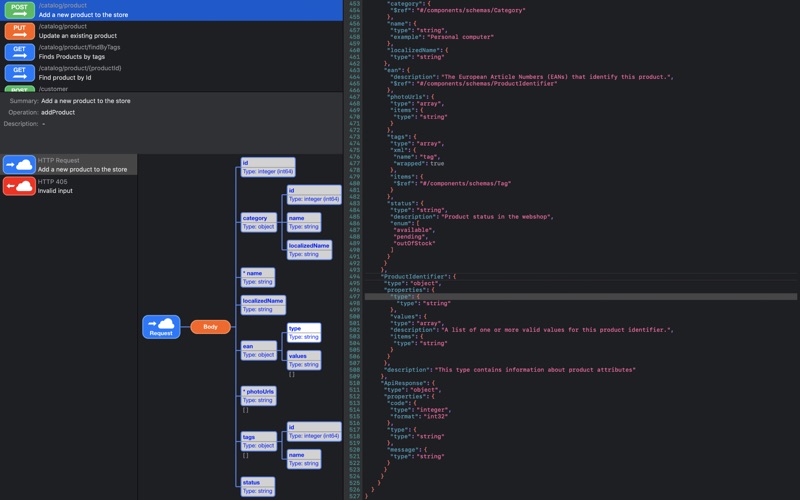Select the required '* name' string node
This screenshot has width=800, height=500.
click(x=258, y=278)
